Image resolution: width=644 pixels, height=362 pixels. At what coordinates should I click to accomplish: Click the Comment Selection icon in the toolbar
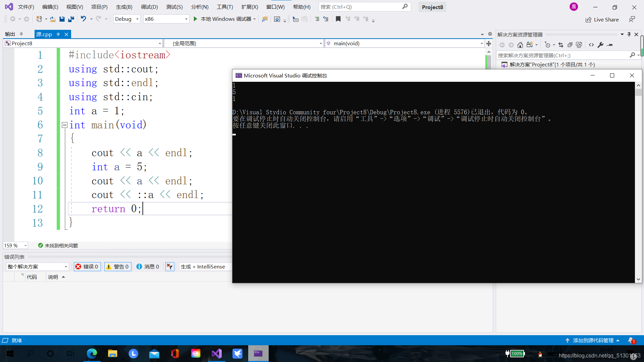[x=317, y=19]
